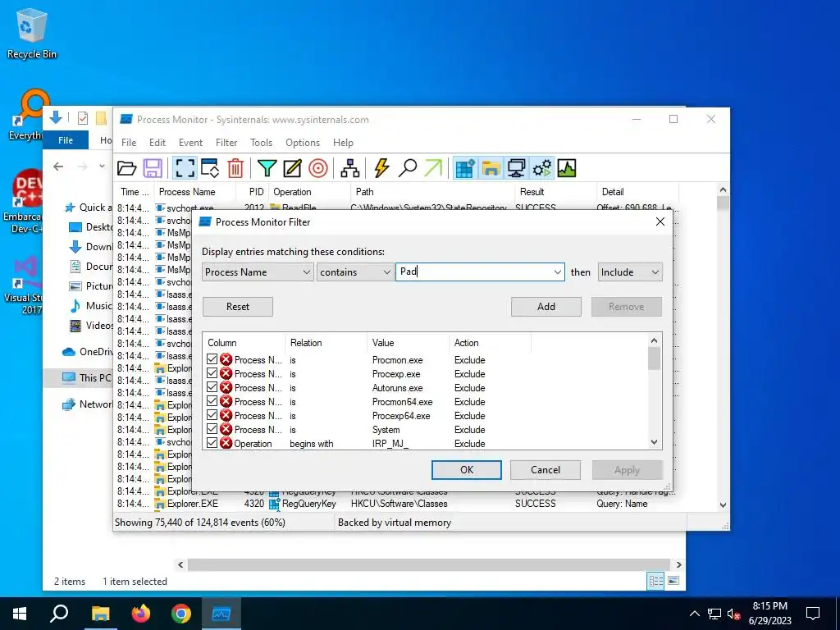
Task: Click the Clear (trash) toolbar icon
Action: pyautogui.click(x=235, y=168)
